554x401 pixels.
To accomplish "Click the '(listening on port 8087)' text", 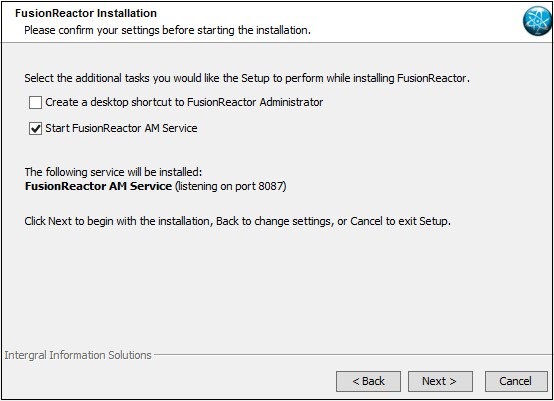I will (231, 186).
